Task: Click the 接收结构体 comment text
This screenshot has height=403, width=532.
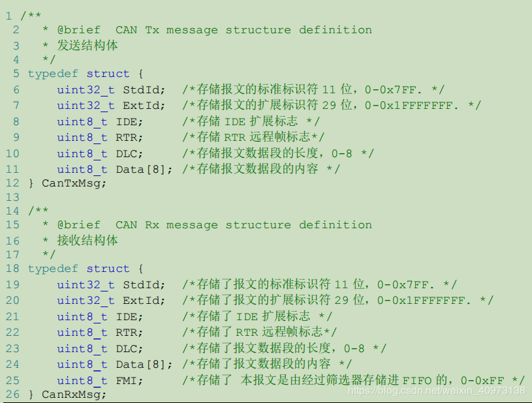Action: point(87,241)
